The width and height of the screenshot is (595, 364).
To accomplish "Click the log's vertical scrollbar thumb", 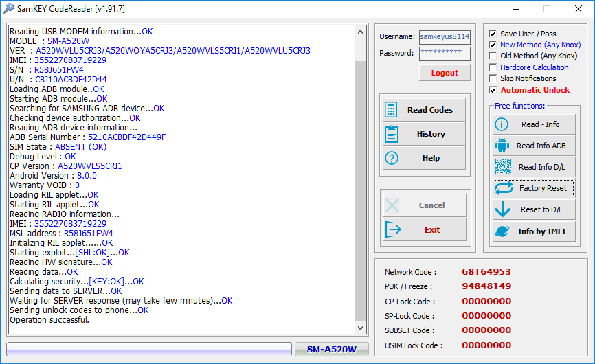I will [361, 192].
